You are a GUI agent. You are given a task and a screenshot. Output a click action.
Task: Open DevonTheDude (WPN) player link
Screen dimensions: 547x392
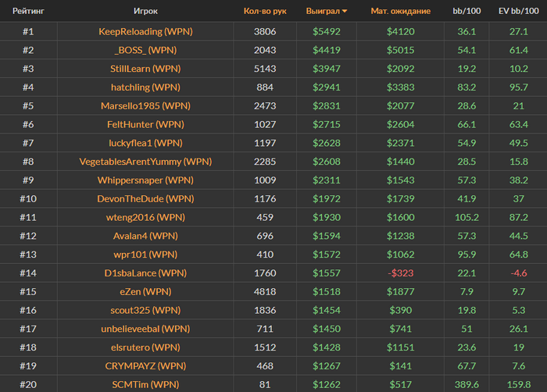pos(145,198)
